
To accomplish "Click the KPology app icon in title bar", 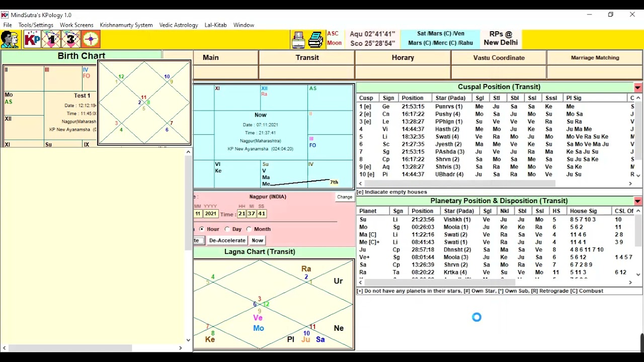I will 5,15.
